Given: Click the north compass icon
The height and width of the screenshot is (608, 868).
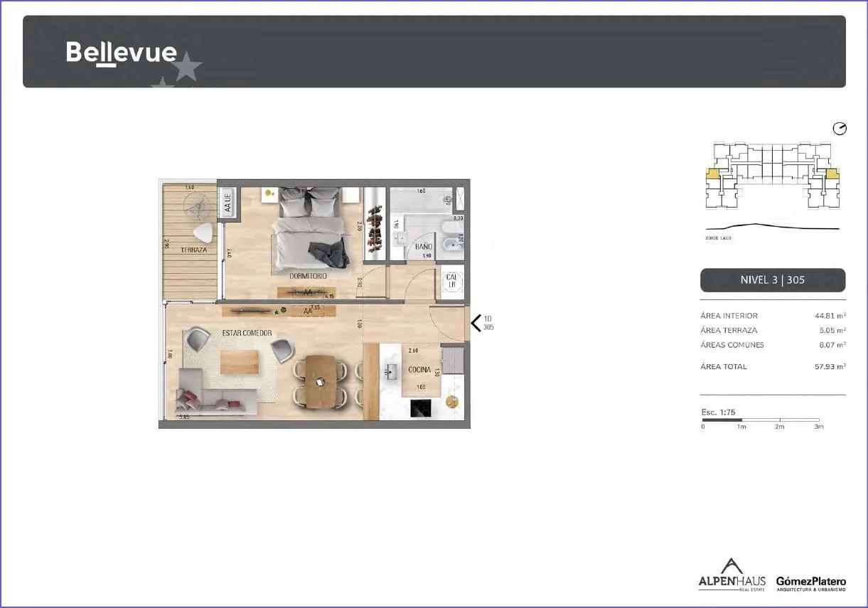Looking at the screenshot, I should tap(840, 129).
